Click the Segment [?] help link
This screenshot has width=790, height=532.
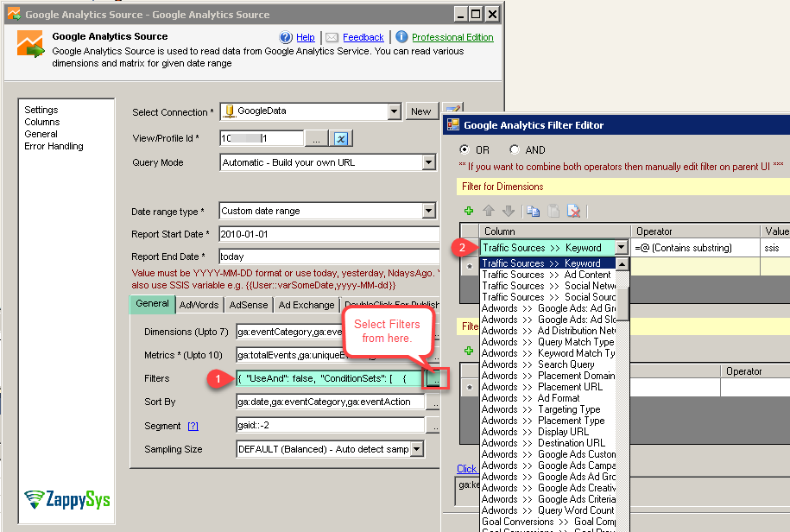pyautogui.click(x=193, y=427)
